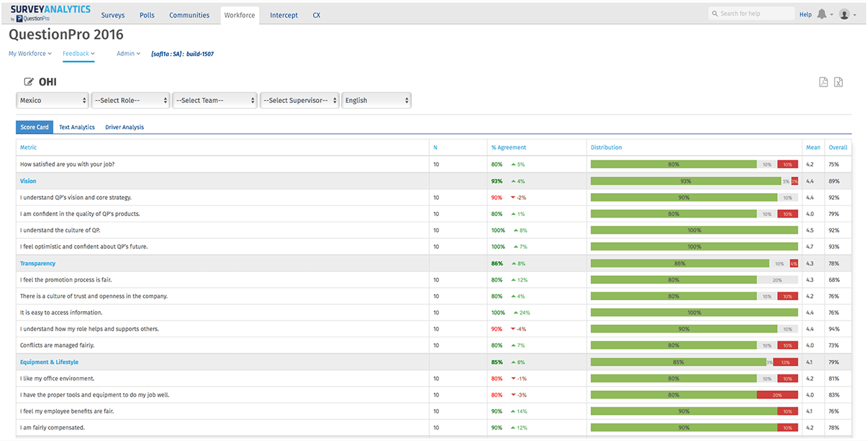Sort by the Metric column header
Viewport: 868px width, 441px height.
coord(27,147)
